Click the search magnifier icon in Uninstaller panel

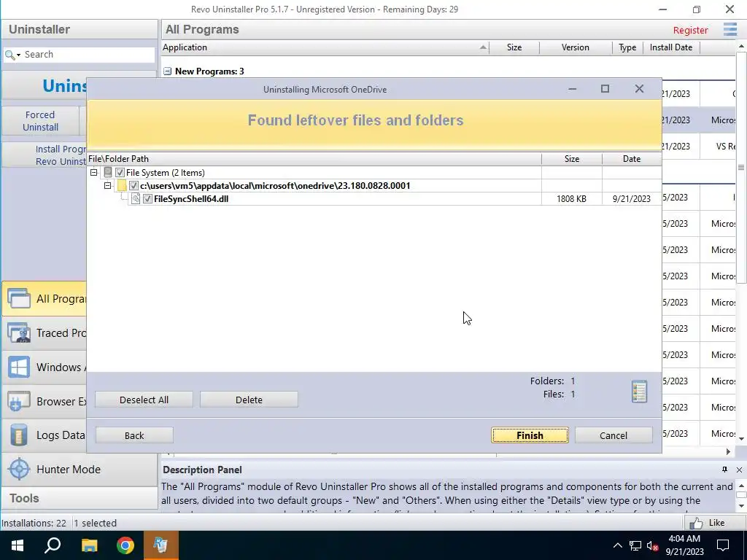(x=9, y=55)
